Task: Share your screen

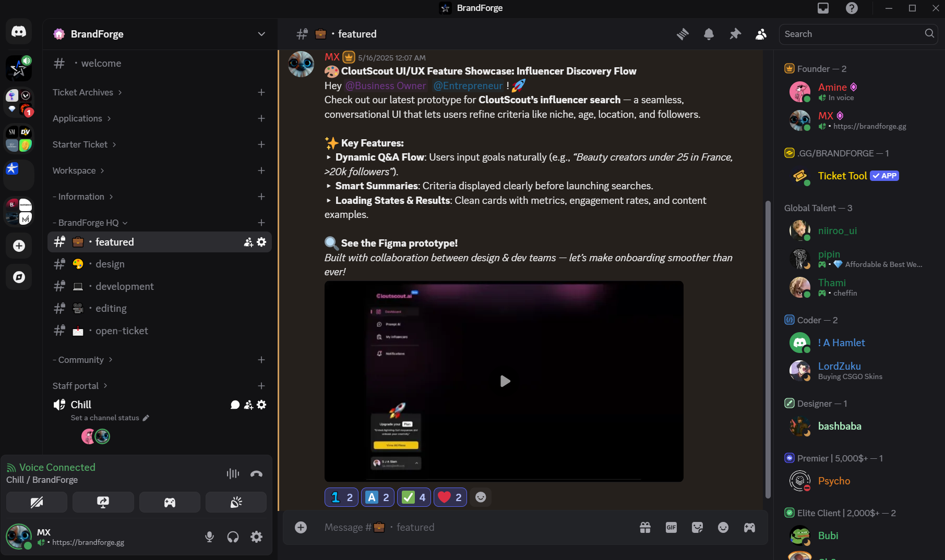Action: [103, 502]
